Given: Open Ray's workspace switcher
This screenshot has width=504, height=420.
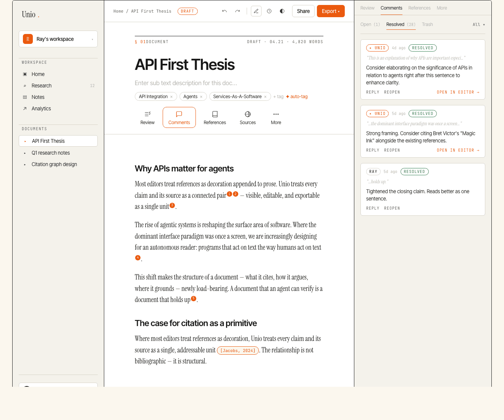Looking at the screenshot, I should [58, 39].
